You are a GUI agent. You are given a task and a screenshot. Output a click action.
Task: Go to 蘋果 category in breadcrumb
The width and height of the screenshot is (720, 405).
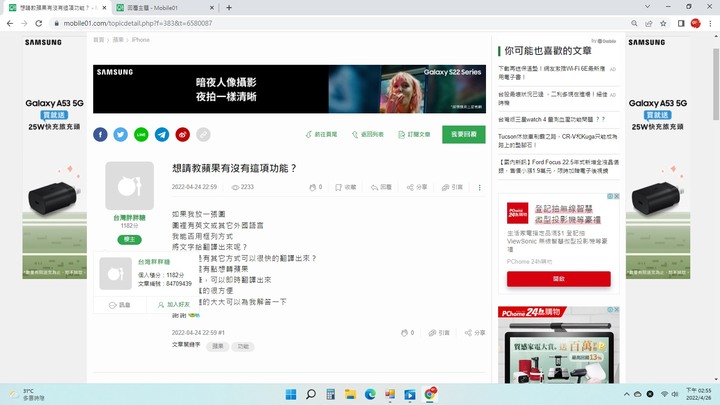[x=118, y=40]
